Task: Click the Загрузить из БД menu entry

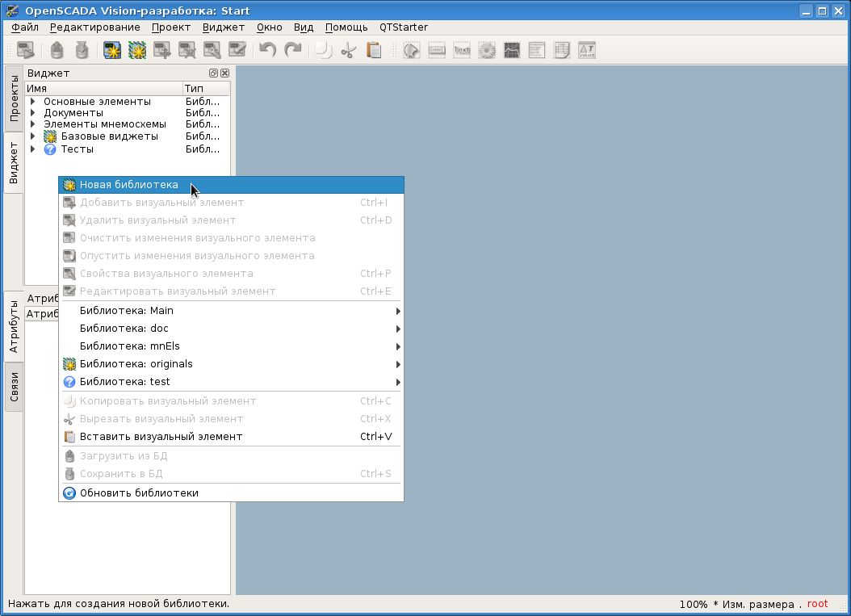Action: point(231,456)
